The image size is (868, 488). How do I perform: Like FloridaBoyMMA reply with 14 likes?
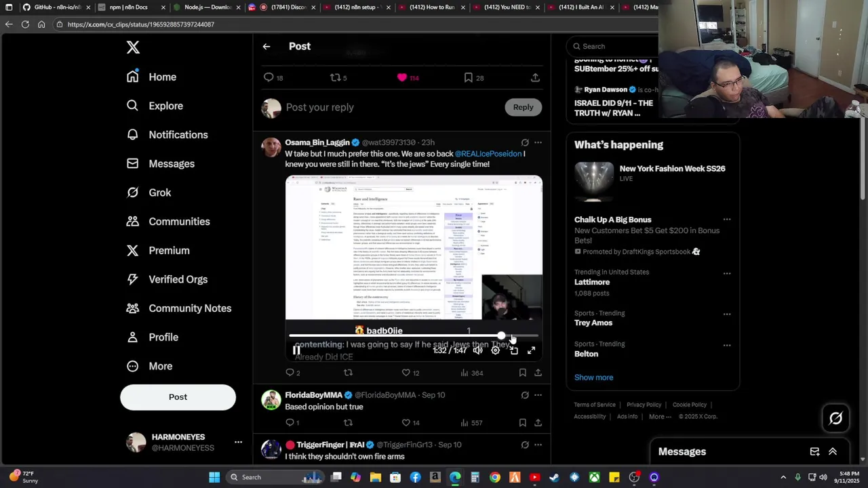(410, 423)
